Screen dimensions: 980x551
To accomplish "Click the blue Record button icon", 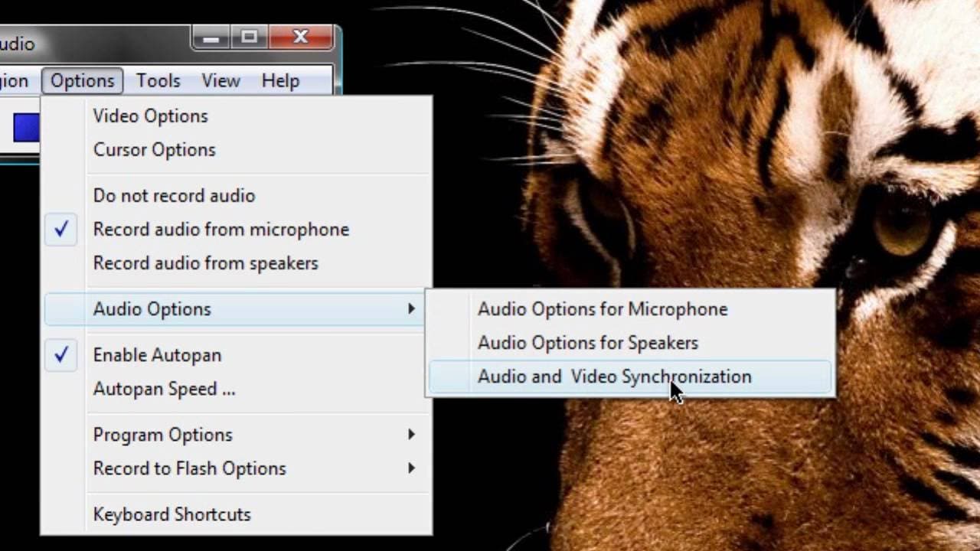I will pyautogui.click(x=24, y=127).
